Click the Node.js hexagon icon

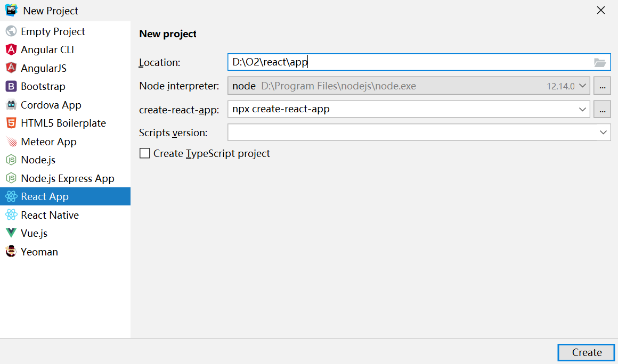click(11, 160)
